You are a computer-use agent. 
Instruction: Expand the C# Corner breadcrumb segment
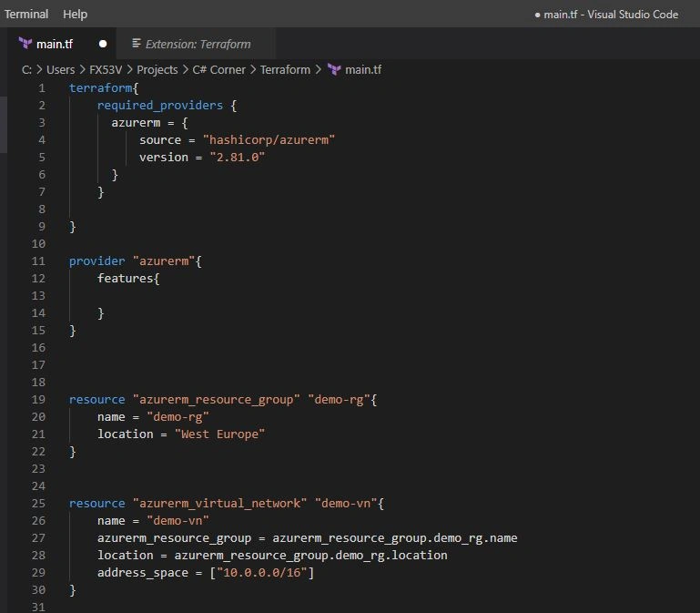coord(218,70)
